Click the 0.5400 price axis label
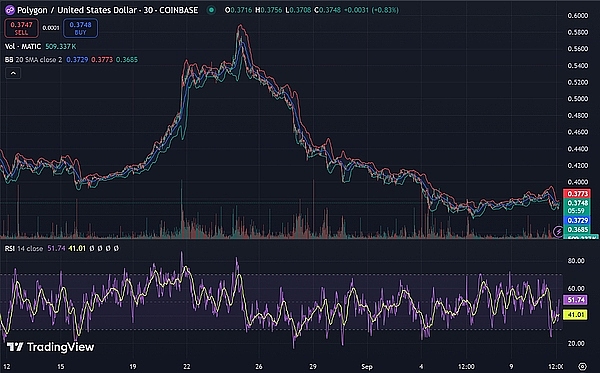 (x=577, y=65)
